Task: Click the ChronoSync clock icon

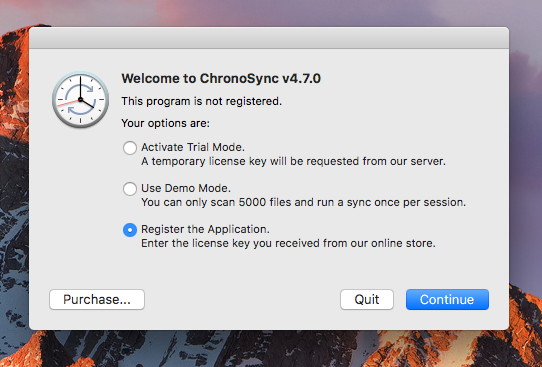Action: (81, 100)
